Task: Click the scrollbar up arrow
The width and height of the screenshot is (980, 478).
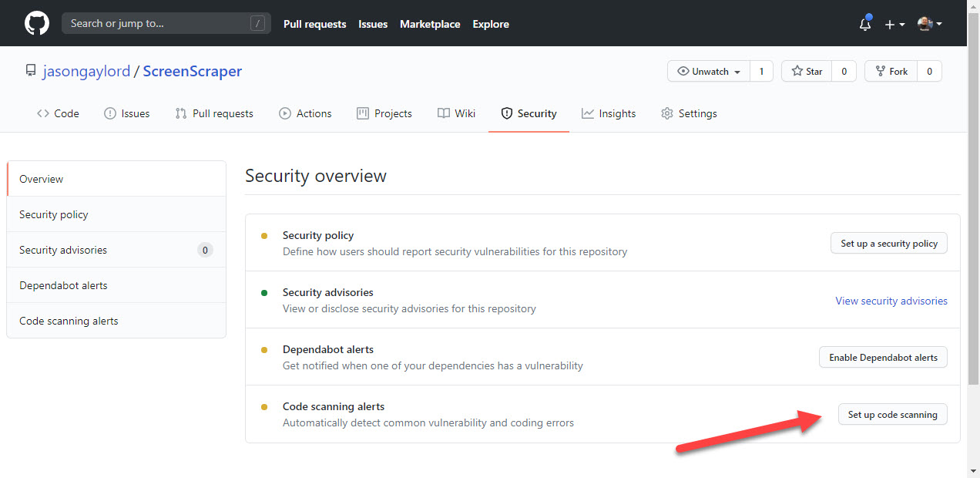Action: [x=973, y=7]
